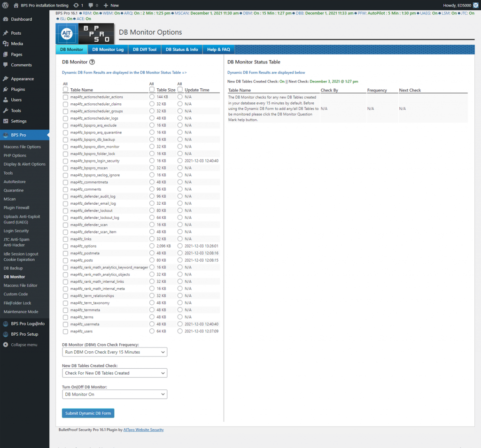Click the Media icon in the sidebar
The image size is (481, 448).
click(6, 44)
